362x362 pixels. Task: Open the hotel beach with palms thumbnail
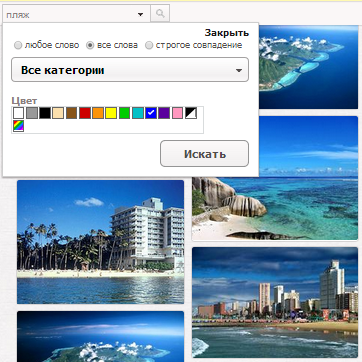[x=100, y=242]
